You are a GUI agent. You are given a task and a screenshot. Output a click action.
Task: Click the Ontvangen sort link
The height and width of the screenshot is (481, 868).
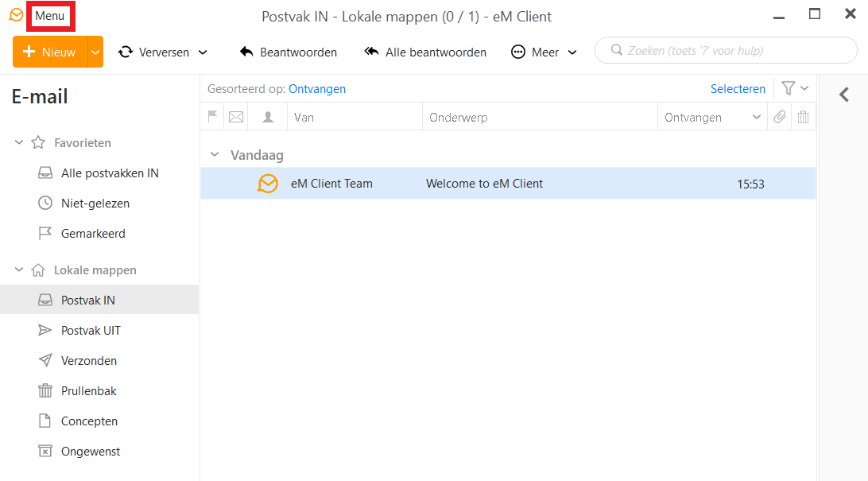(316, 89)
